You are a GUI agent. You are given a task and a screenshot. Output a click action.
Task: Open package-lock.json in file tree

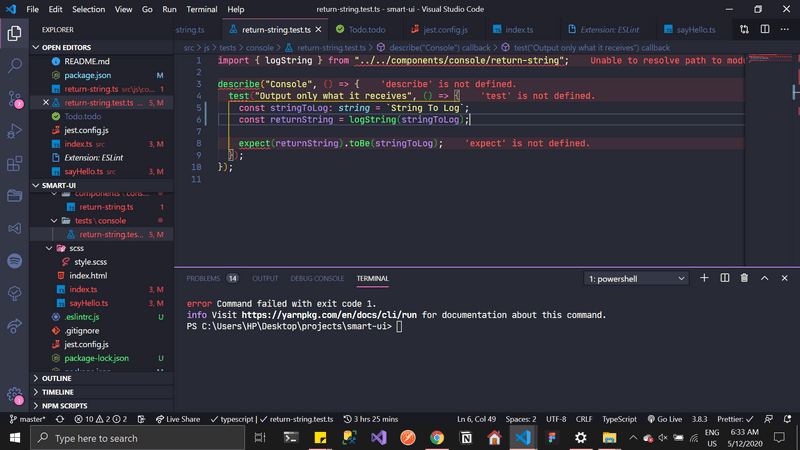click(x=96, y=358)
